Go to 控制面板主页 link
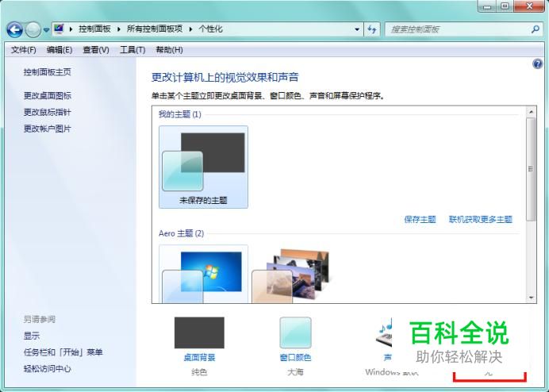This screenshot has width=549, height=392. (x=48, y=72)
